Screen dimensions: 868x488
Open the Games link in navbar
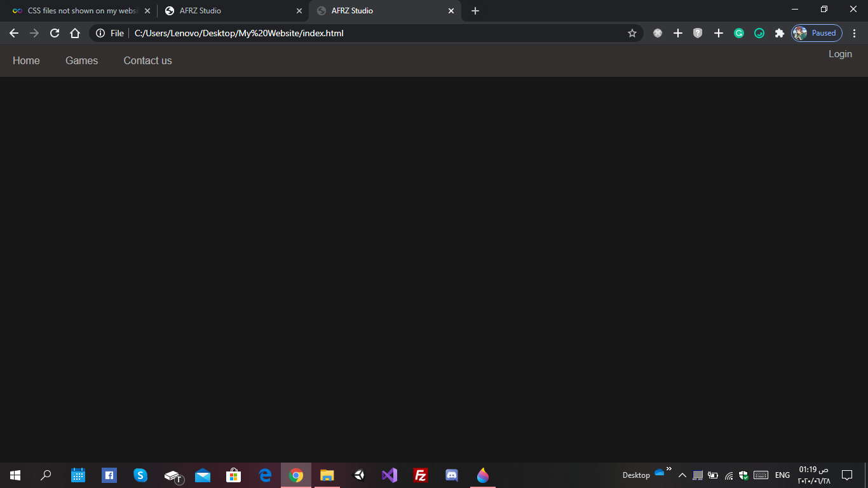pyautogui.click(x=81, y=60)
